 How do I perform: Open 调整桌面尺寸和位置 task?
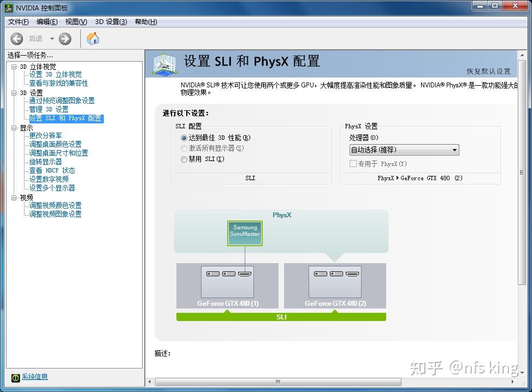coord(58,153)
